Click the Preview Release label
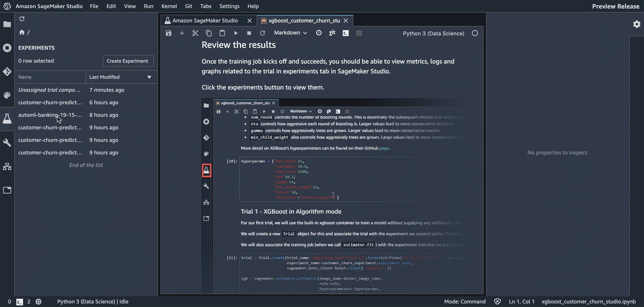Image resolution: width=644 pixels, height=307 pixels. (x=616, y=6)
